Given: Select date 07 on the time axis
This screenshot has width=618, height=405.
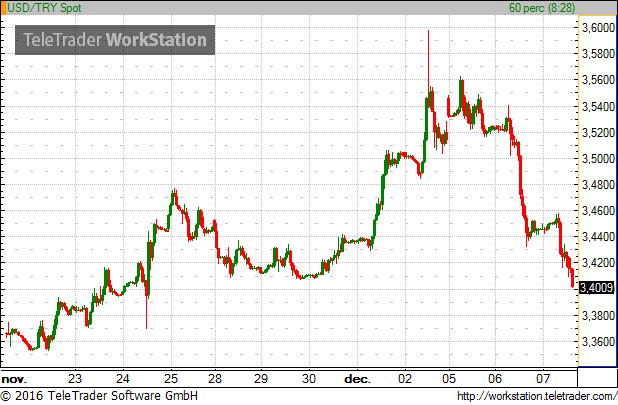Looking at the screenshot, I should coord(543,379).
